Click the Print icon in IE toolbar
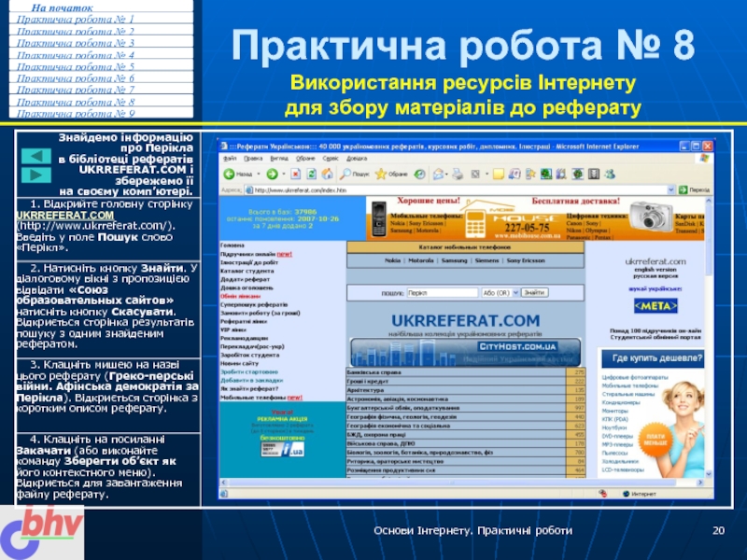Viewport: 747px width, 560px height. click(x=458, y=175)
